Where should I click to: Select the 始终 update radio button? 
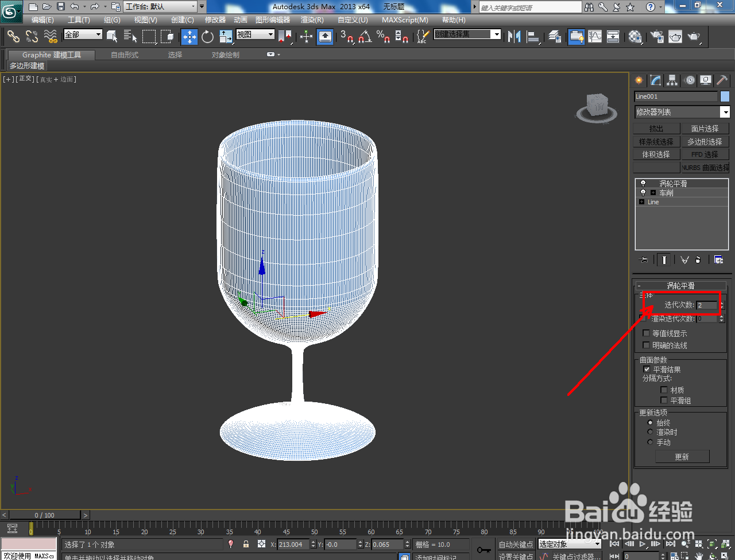tap(651, 423)
